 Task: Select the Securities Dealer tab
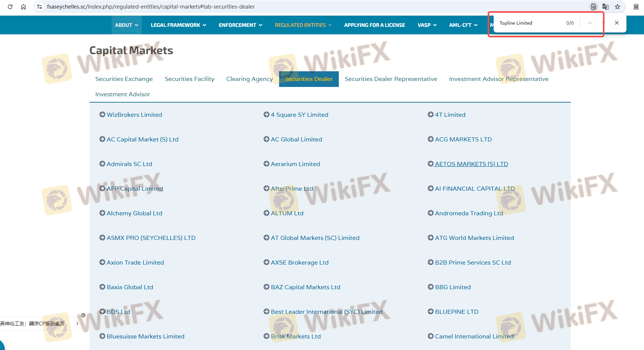pos(309,79)
